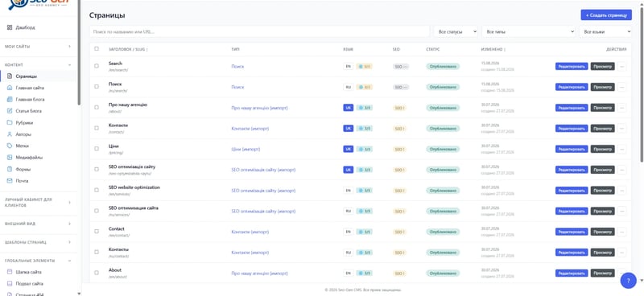Click the Страницы page icon in sidebar

pyautogui.click(x=10, y=76)
